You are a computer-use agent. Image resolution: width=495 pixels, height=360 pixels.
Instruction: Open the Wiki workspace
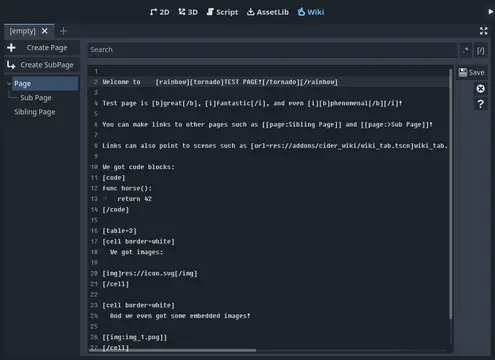click(x=311, y=12)
